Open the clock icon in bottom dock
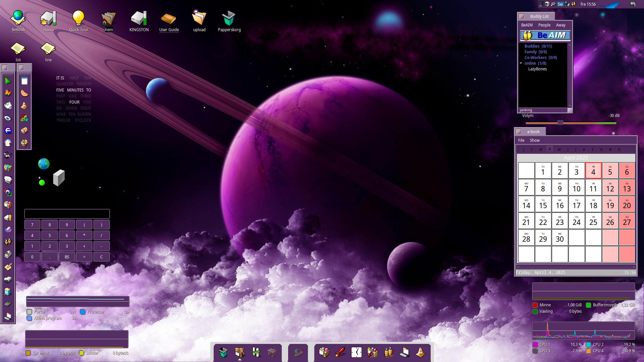This screenshot has height=362, width=644. tap(356, 352)
